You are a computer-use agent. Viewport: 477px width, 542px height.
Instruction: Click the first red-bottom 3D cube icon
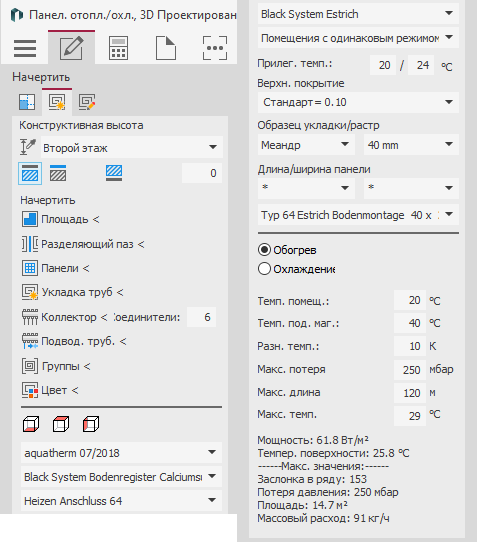[31, 424]
